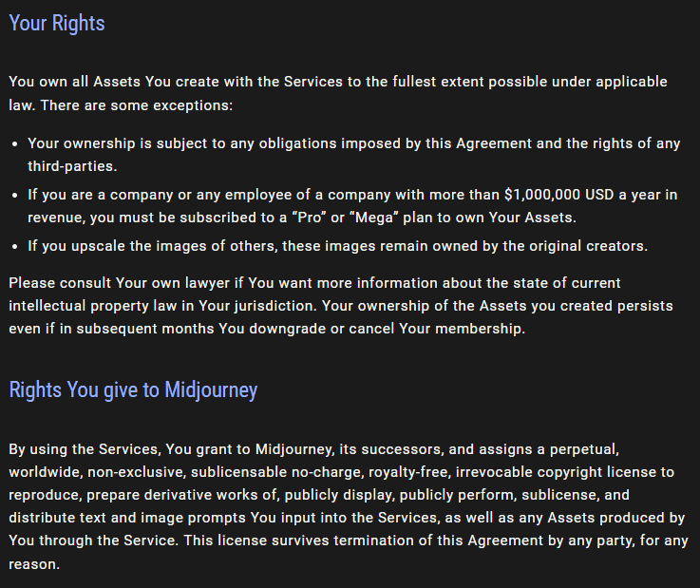
Task: Click the quoted word "Pro" plan name
Action: tap(283, 218)
